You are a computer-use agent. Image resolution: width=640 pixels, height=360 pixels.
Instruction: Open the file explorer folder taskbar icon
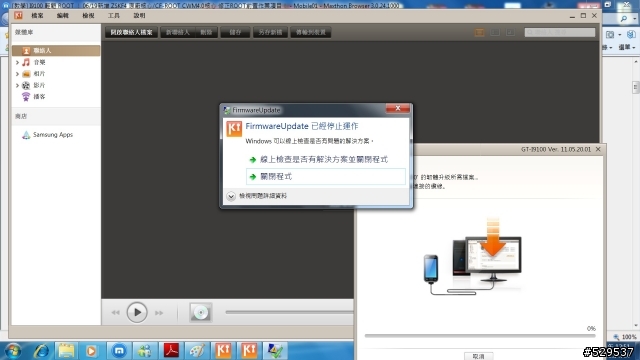point(66,351)
